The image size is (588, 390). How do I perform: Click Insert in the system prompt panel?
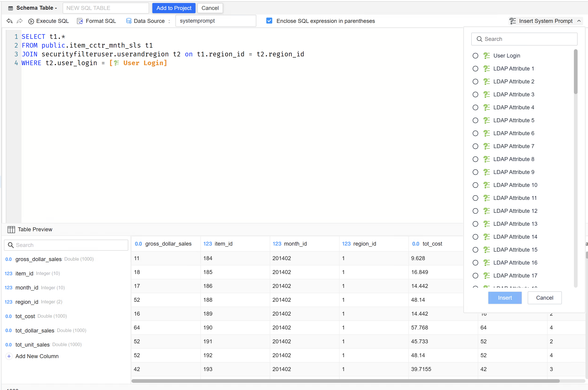[505, 298]
